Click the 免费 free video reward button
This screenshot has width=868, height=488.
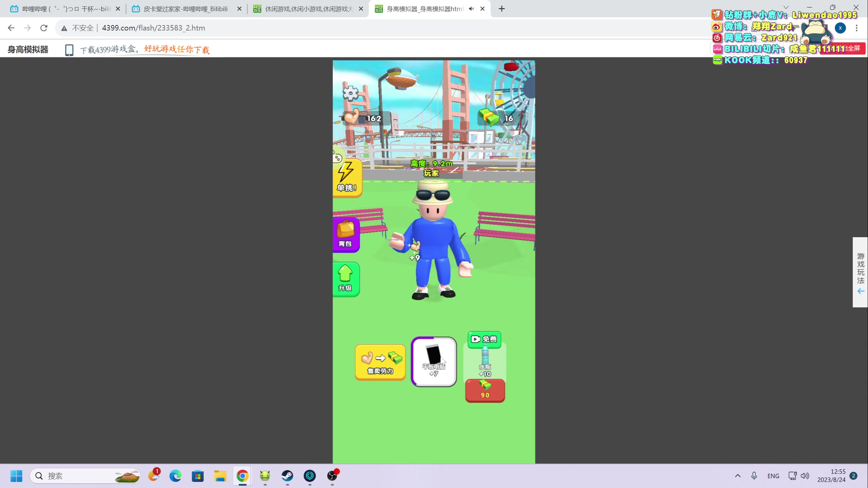click(x=484, y=339)
